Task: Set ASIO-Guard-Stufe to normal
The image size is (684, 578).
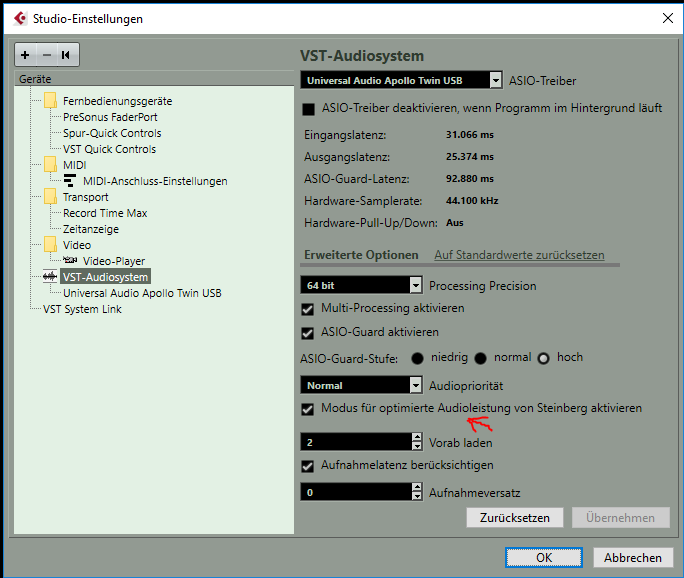Action: point(480,359)
